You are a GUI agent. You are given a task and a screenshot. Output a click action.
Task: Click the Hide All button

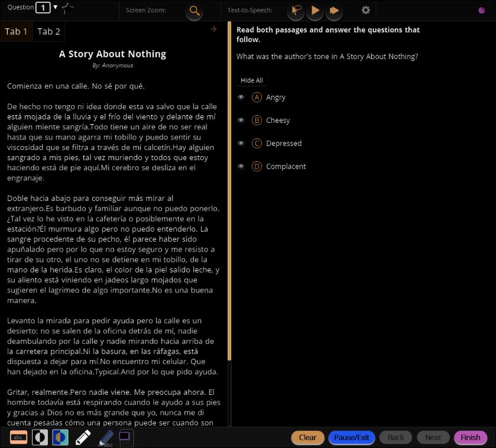252,80
